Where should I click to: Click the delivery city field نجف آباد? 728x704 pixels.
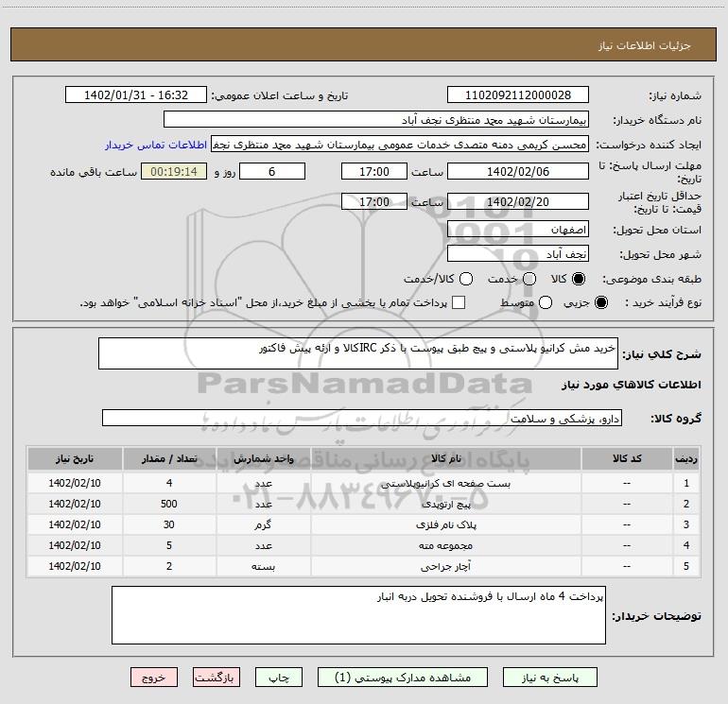[518, 254]
